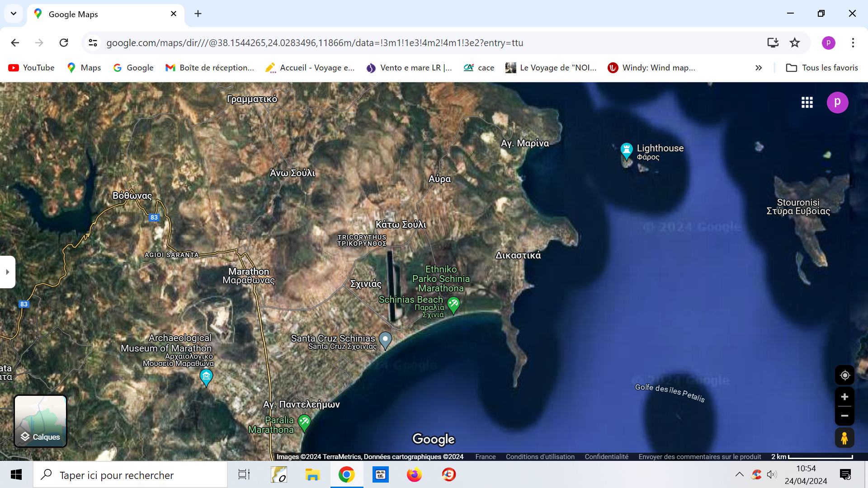Screen dimensions: 868x488
Task: Open the tab search dropdown arrow
Action: 14,14
